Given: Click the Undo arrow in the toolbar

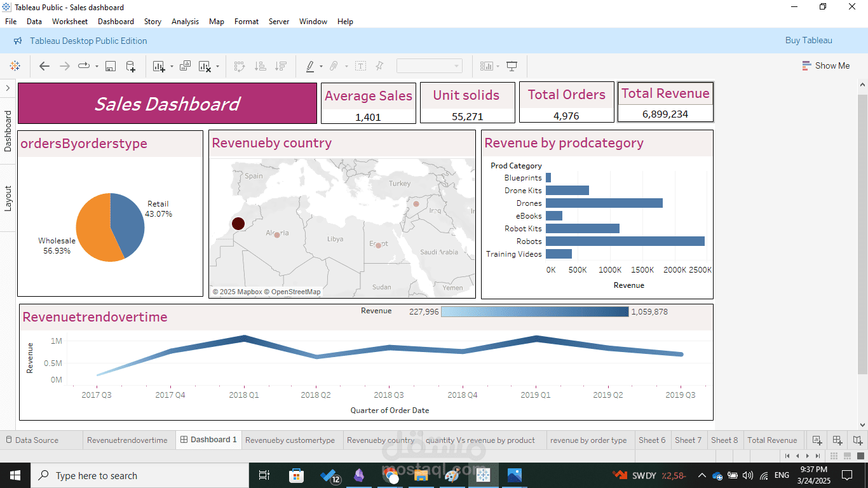Looking at the screenshot, I should coord(44,65).
